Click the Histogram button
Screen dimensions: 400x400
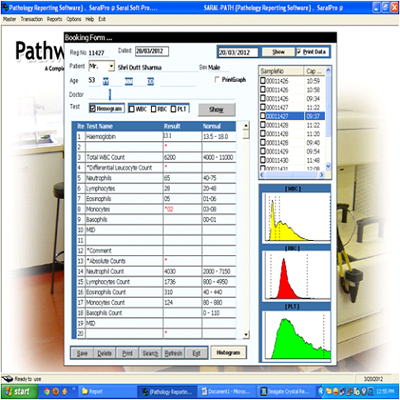tap(228, 353)
